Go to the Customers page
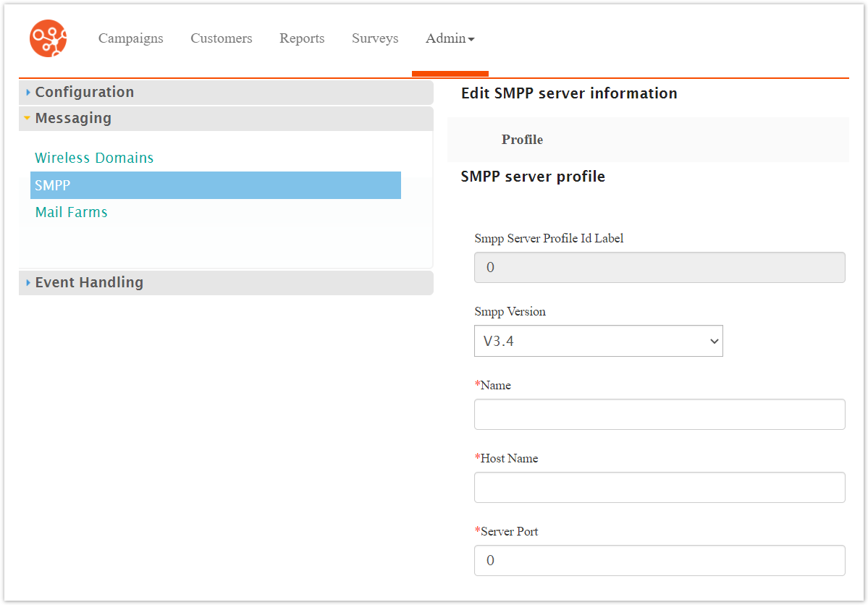 pyautogui.click(x=222, y=38)
